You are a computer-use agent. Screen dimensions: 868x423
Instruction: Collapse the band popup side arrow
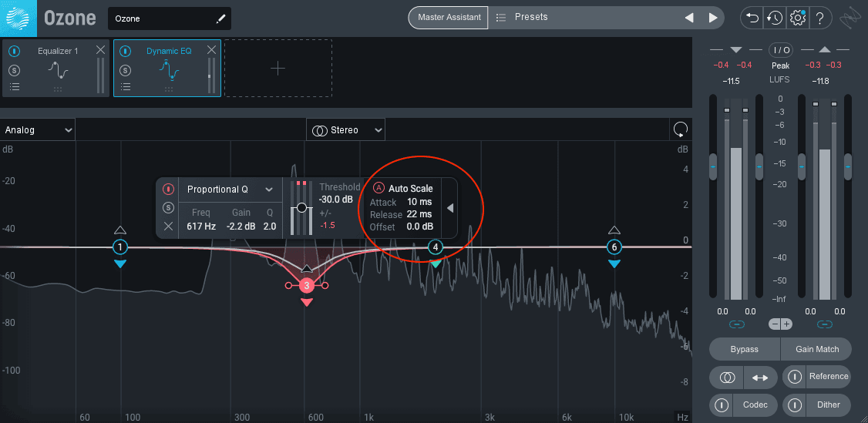450,208
